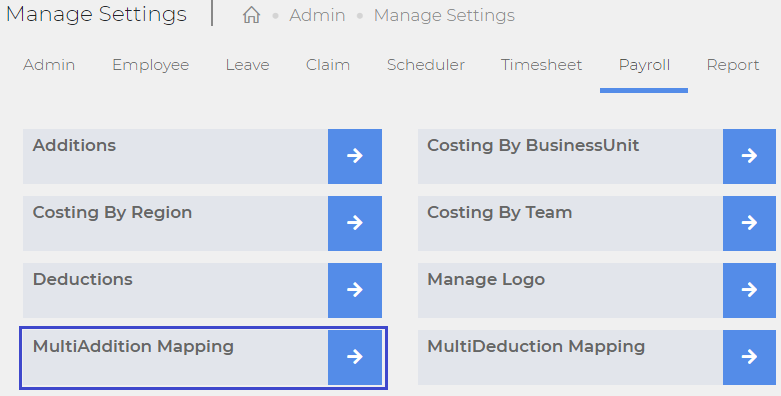Viewport: 781px width, 396px height.
Task: Open the Leave settings tab
Action: tap(247, 65)
